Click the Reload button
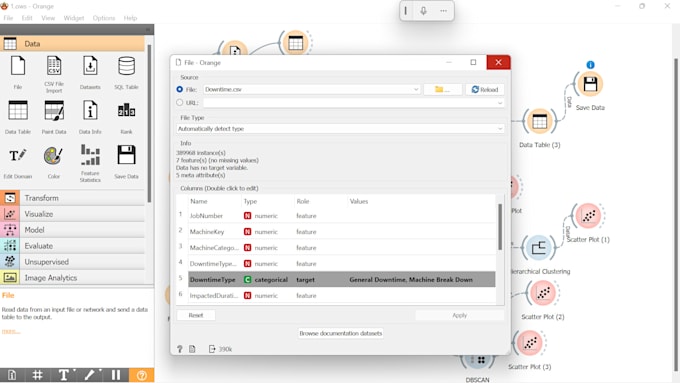The image size is (680, 383). point(485,89)
